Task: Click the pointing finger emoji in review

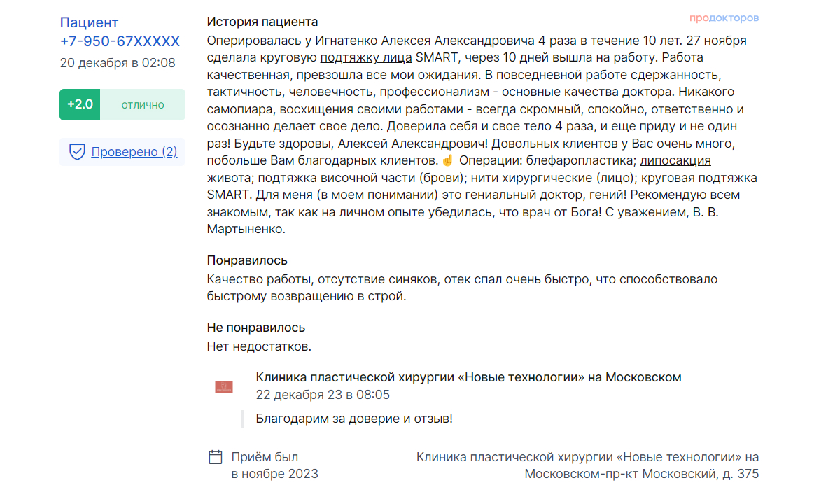Action: pyautogui.click(x=447, y=160)
